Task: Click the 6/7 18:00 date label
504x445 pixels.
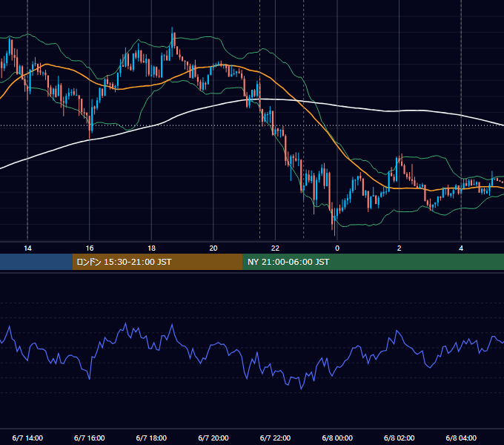Action: click(151, 438)
